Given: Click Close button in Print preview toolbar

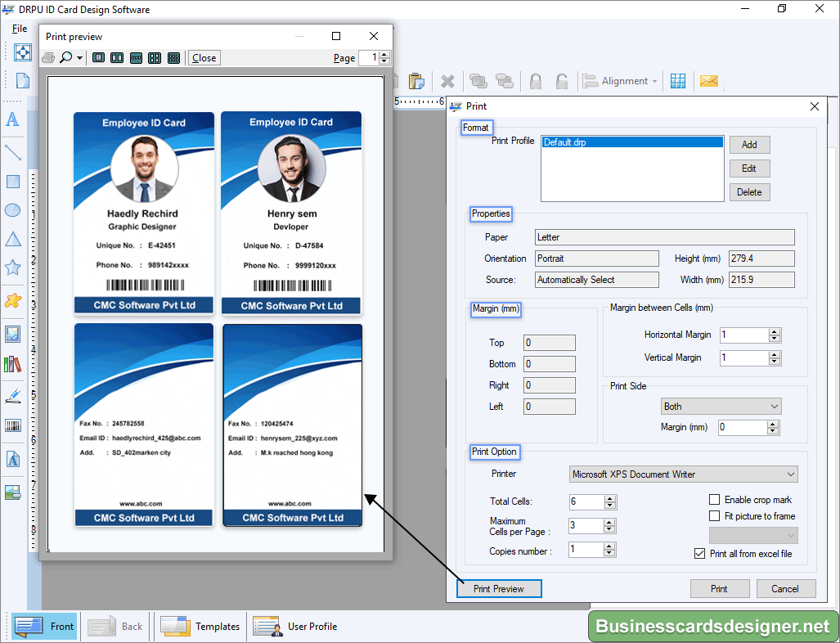Looking at the screenshot, I should point(204,58).
